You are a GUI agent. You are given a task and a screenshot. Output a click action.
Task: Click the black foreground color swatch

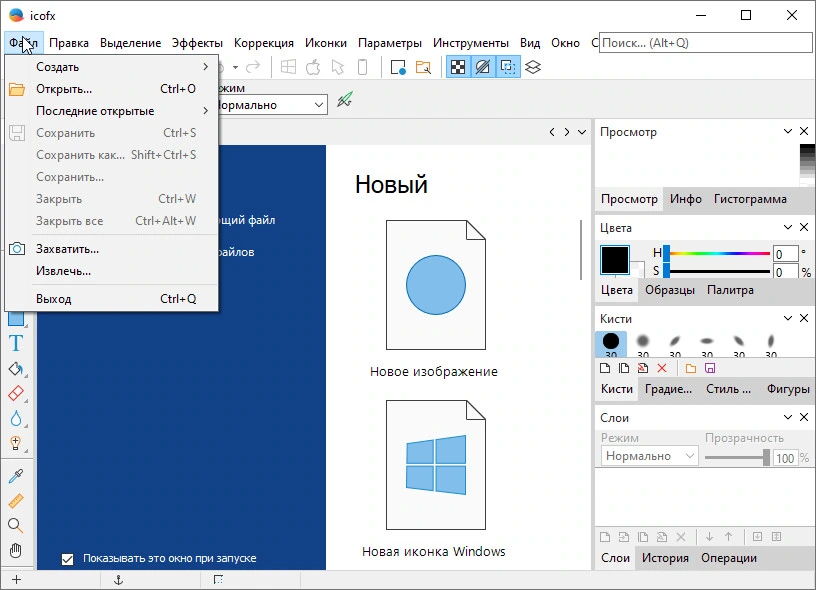point(615,259)
